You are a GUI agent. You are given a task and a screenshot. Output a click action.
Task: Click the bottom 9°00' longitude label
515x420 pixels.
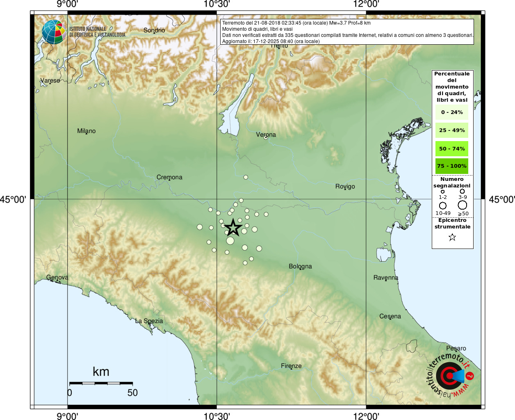pos(67,416)
